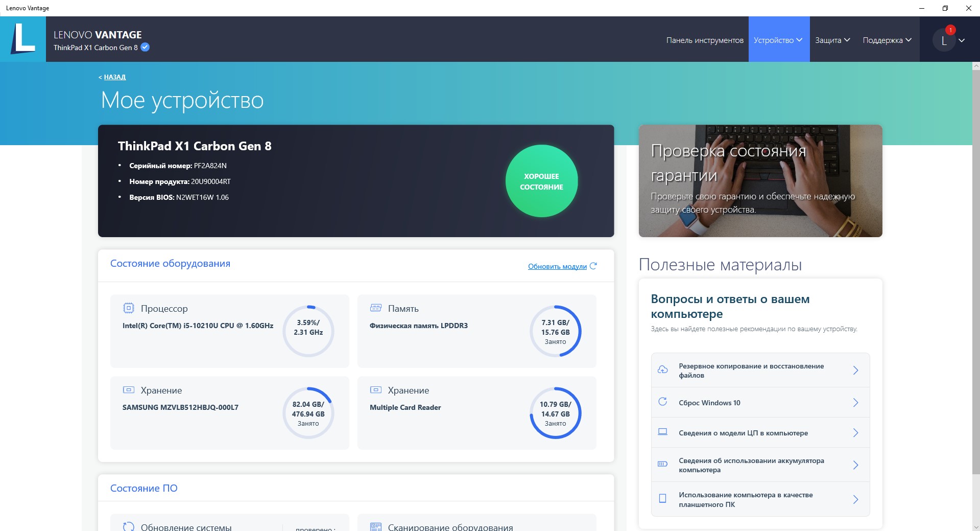Click the tablet PC icon

click(662, 498)
